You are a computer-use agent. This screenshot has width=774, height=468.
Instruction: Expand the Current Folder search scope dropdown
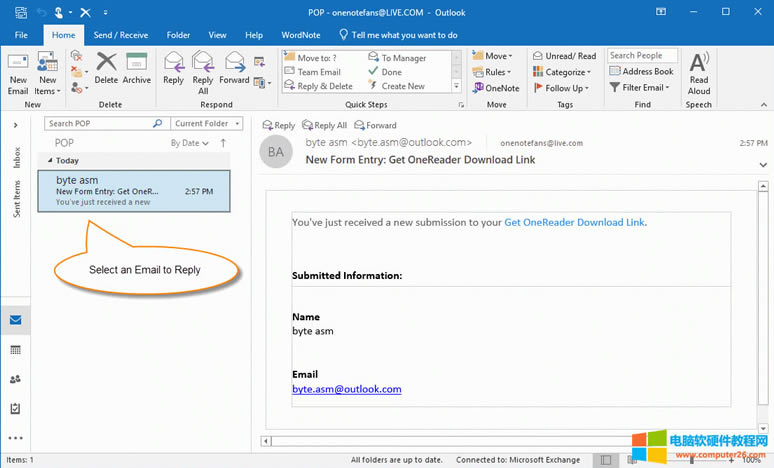pos(207,124)
